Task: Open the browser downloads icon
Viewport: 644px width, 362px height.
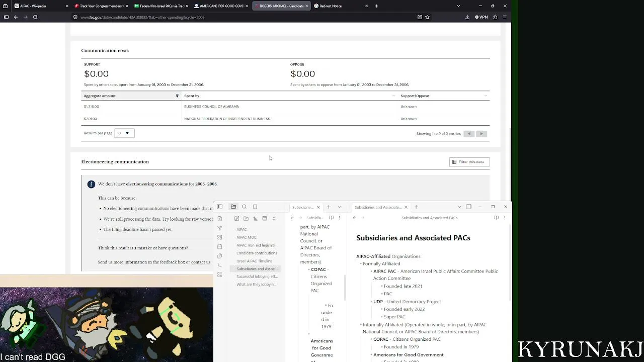Action: click(467, 17)
